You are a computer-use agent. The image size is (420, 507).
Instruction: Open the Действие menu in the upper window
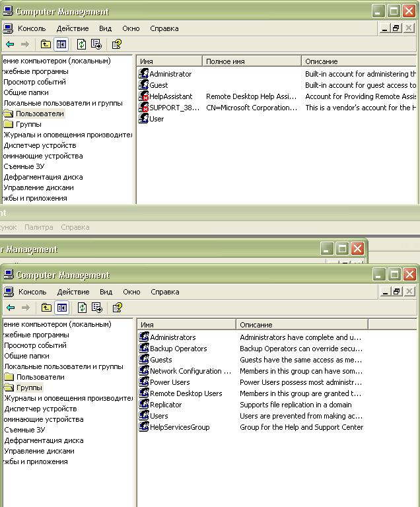click(x=72, y=28)
